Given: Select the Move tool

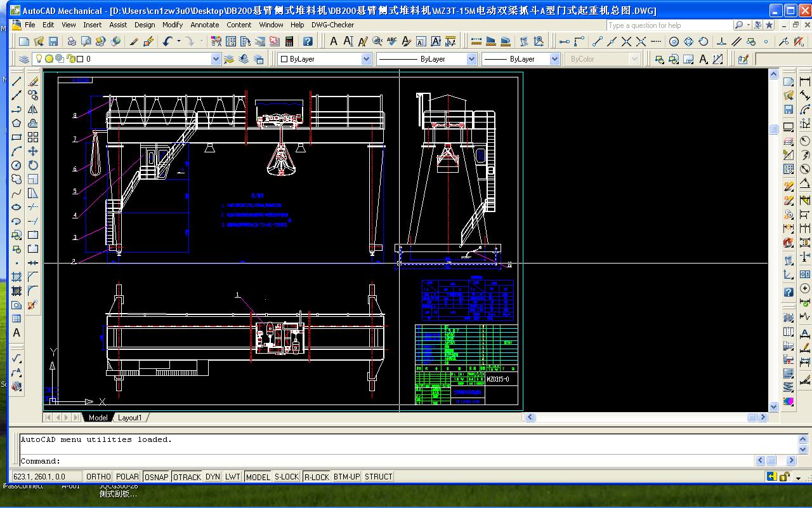Looking at the screenshot, I should click(x=33, y=151).
